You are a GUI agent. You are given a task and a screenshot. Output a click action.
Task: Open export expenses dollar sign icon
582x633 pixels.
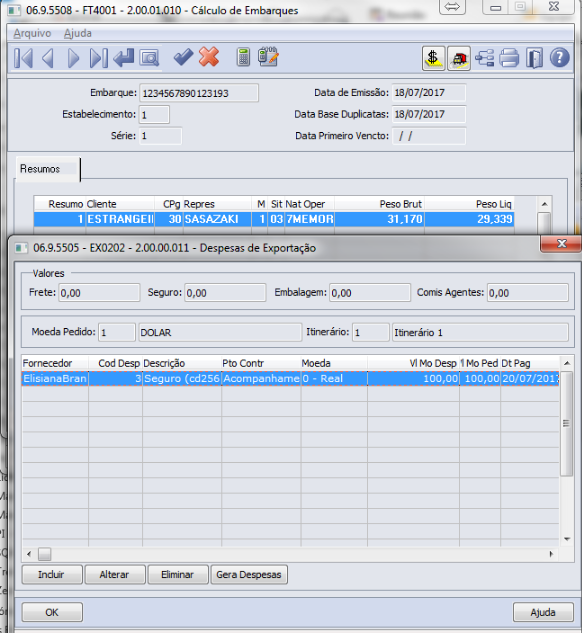tap(433, 59)
